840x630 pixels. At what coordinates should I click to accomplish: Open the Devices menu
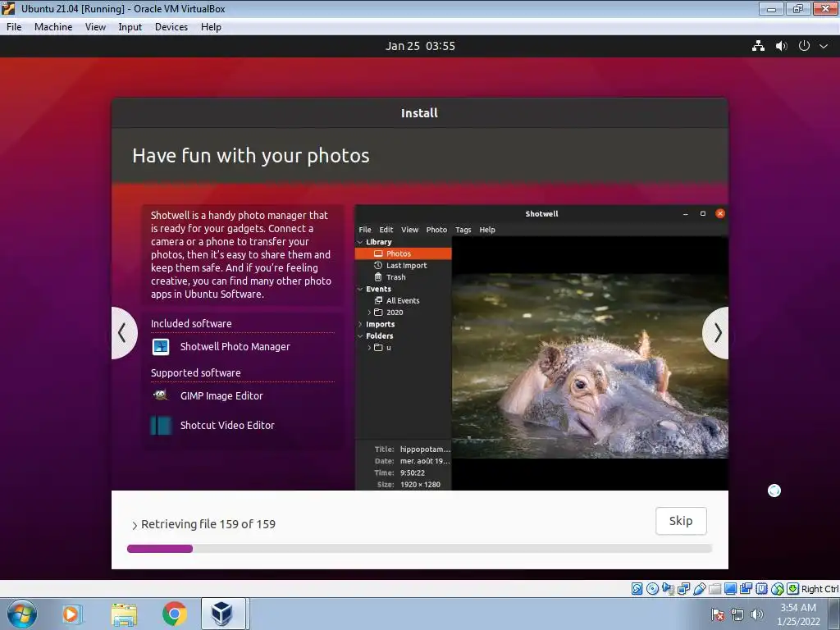pos(171,27)
